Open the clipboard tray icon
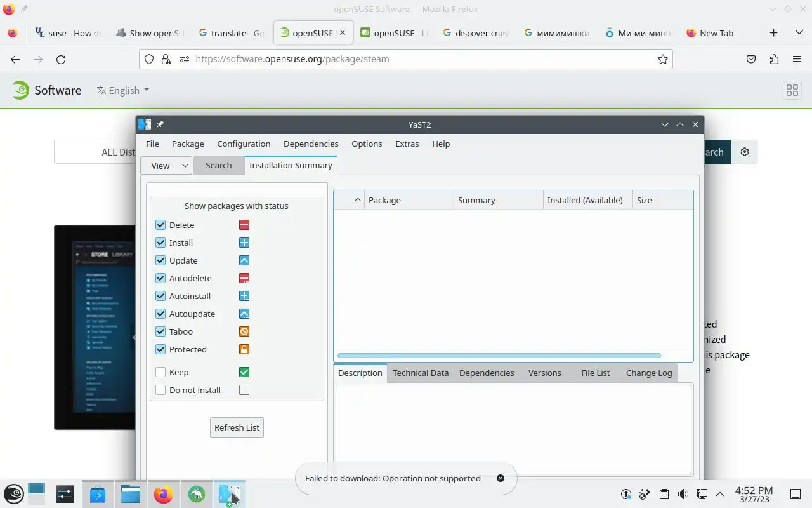 [x=664, y=494]
